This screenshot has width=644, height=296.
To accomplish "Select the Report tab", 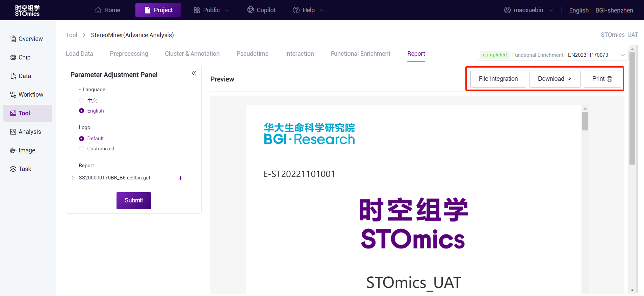I will pyautogui.click(x=416, y=54).
